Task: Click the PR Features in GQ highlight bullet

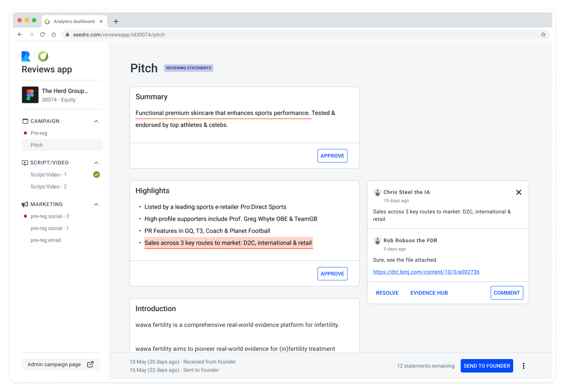Action: pos(207,231)
